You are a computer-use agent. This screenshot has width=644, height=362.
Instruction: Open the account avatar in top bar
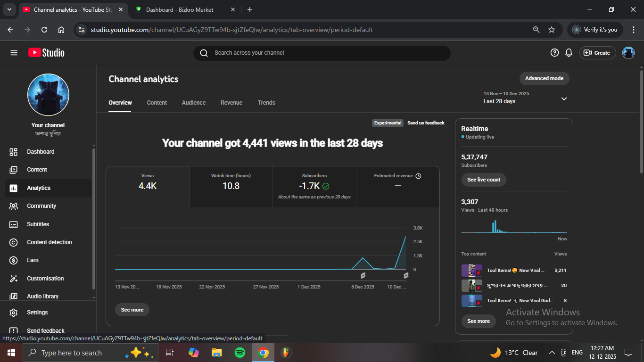click(x=628, y=53)
